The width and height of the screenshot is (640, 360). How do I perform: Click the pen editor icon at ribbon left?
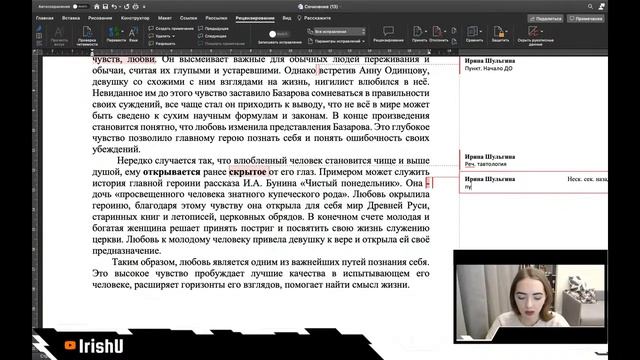click(x=39, y=29)
